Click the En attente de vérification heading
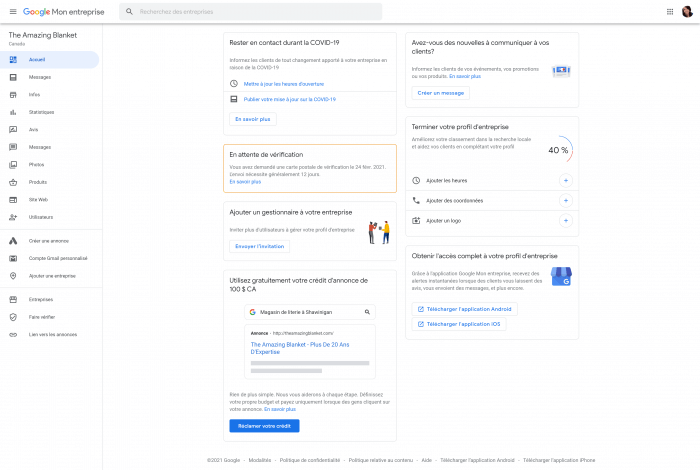This screenshot has width=700, height=470. (x=266, y=154)
